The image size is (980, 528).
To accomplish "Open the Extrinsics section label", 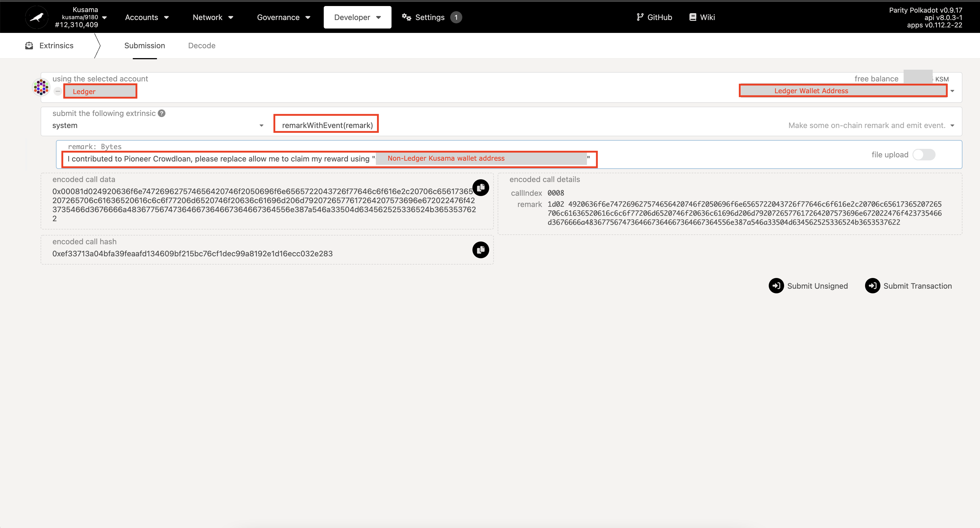I will [56, 46].
